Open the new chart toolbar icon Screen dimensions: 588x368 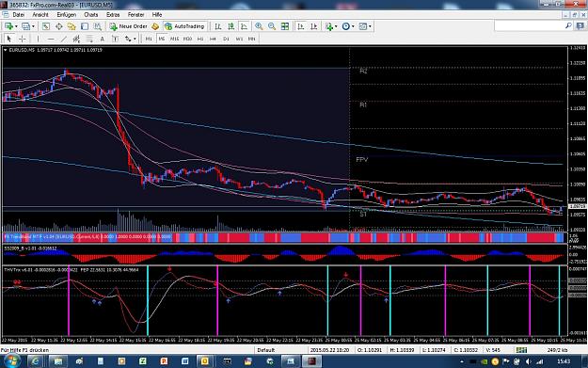click(8, 26)
